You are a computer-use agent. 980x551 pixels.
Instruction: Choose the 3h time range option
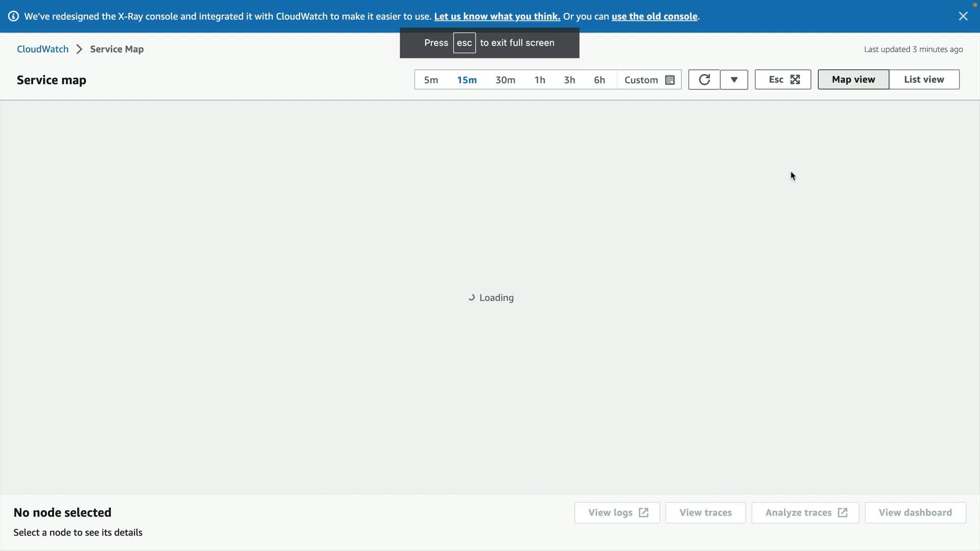[x=569, y=80]
